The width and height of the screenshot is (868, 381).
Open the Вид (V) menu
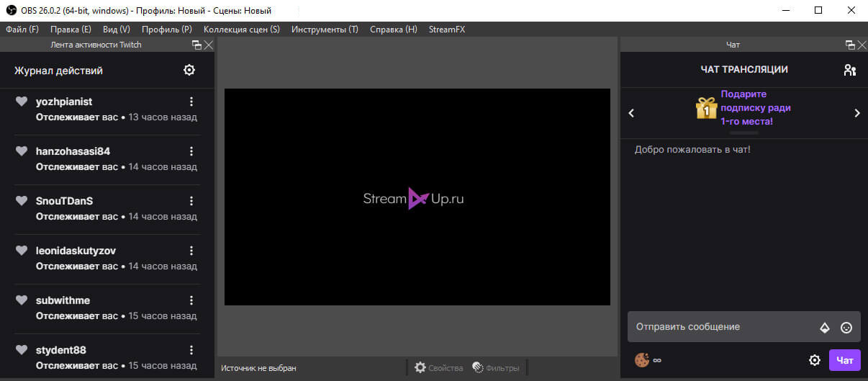coord(117,30)
